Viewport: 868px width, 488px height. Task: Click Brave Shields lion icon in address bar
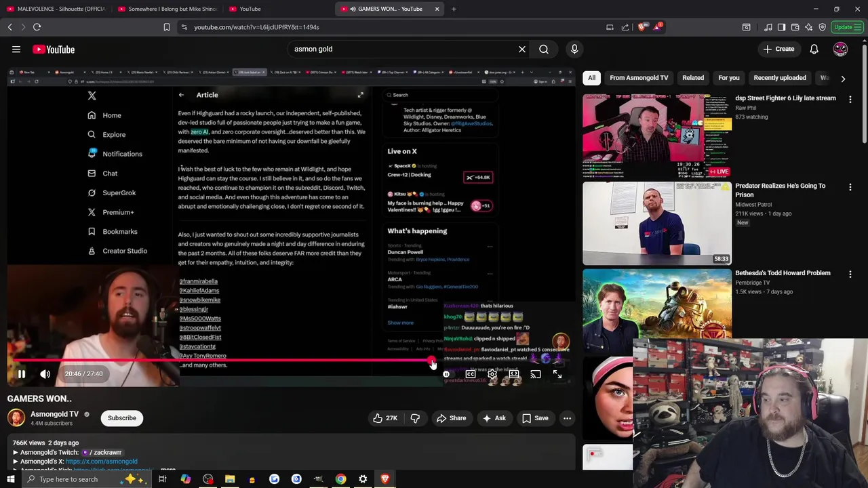[642, 27]
